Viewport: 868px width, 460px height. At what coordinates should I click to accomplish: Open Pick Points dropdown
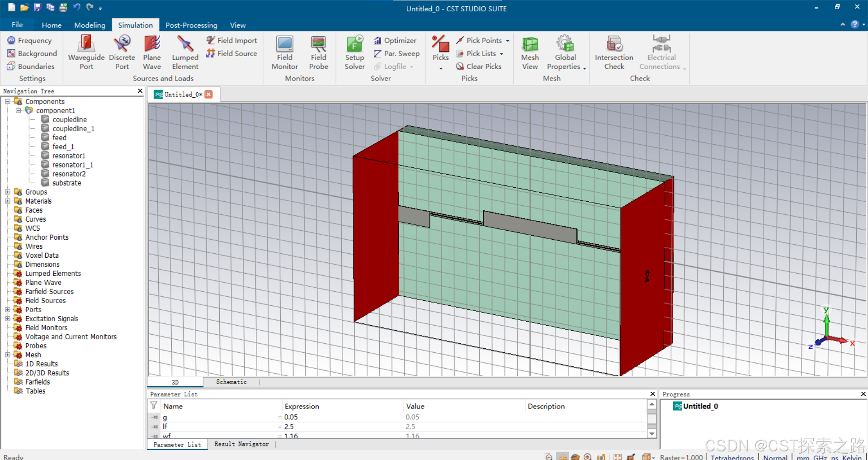click(508, 41)
